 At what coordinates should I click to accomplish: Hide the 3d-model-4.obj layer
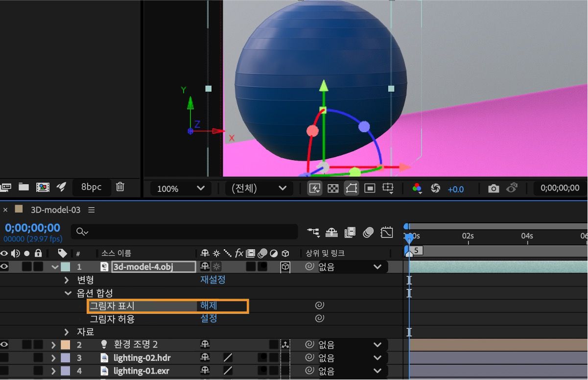point(4,267)
